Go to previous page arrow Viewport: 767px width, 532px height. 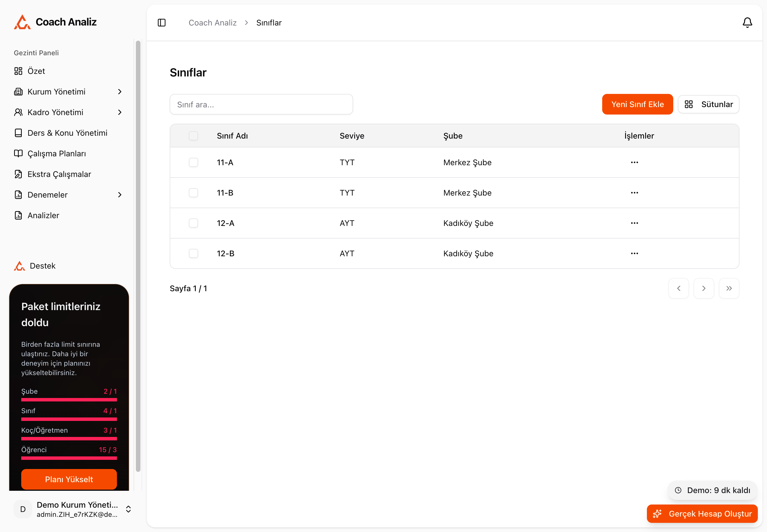pyautogui.click(x=678, y=288)
